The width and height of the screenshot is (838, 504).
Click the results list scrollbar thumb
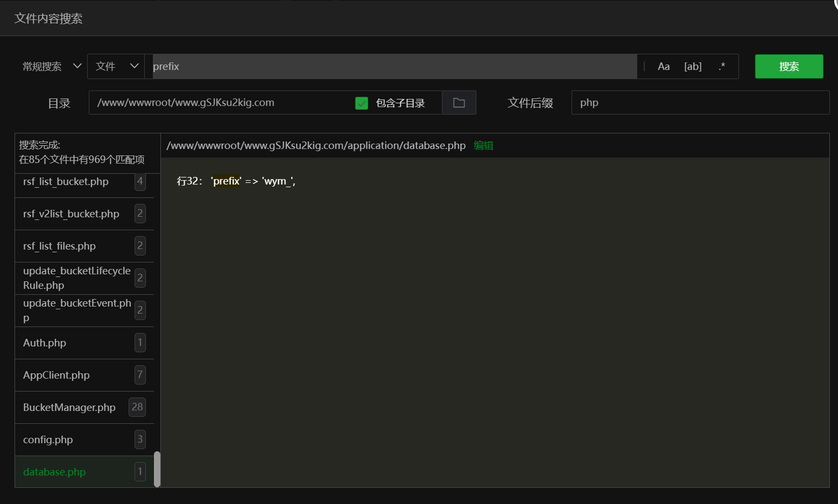click(x=157, y=469)
